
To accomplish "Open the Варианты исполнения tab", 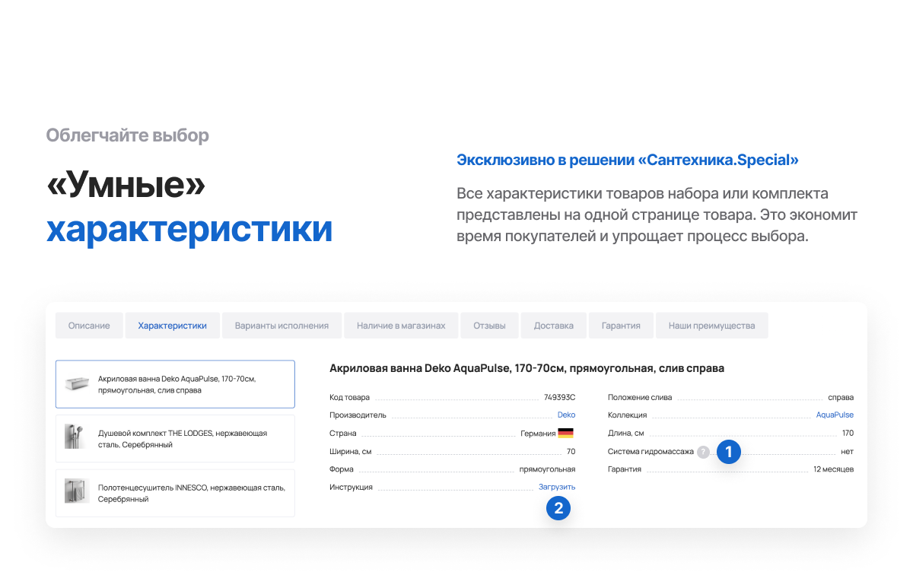I will pos(282,325).
